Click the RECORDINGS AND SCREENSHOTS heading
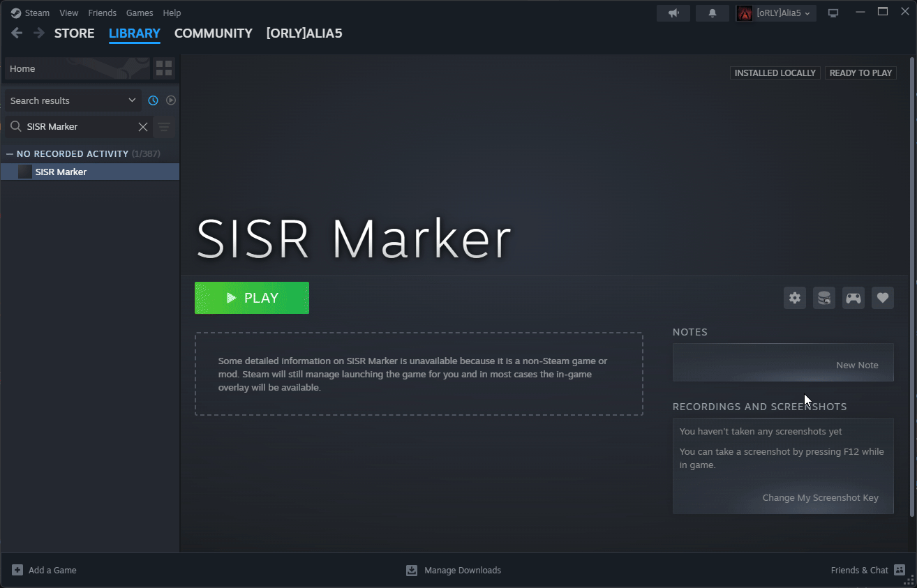917x588 pixels. click(759, 406)
